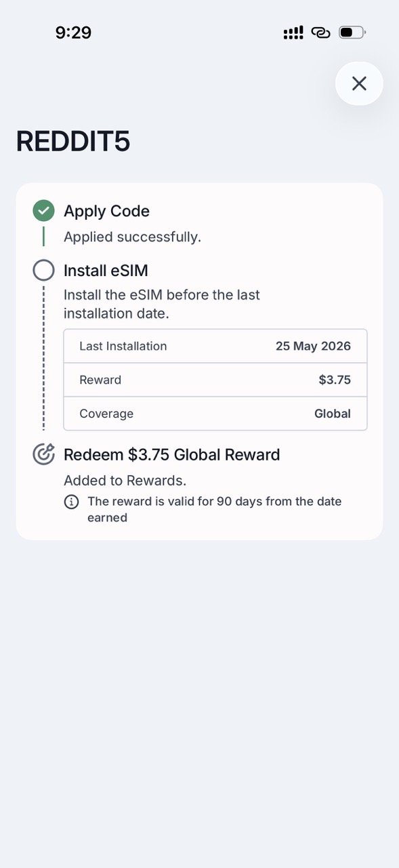
Task: Click the cellular signal indicator icon
Action: pos(292,32)
